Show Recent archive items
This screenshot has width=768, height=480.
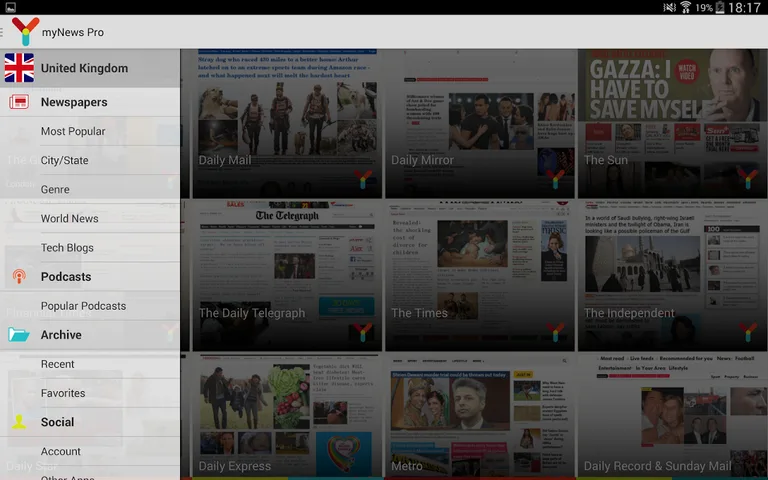[x=90, y=364]
